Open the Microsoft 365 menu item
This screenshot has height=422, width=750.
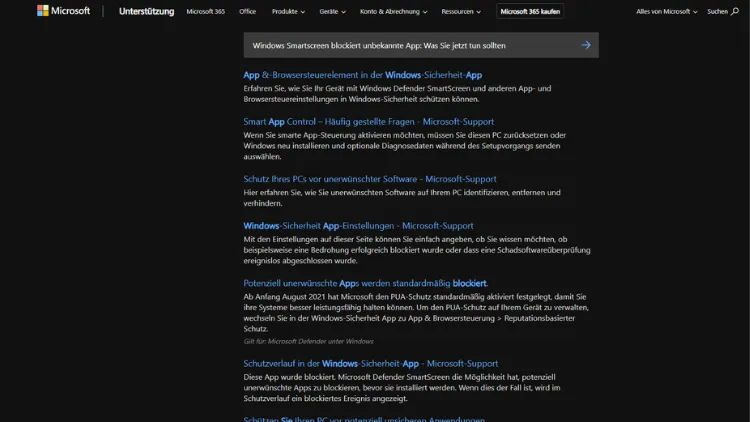[206, 11]
